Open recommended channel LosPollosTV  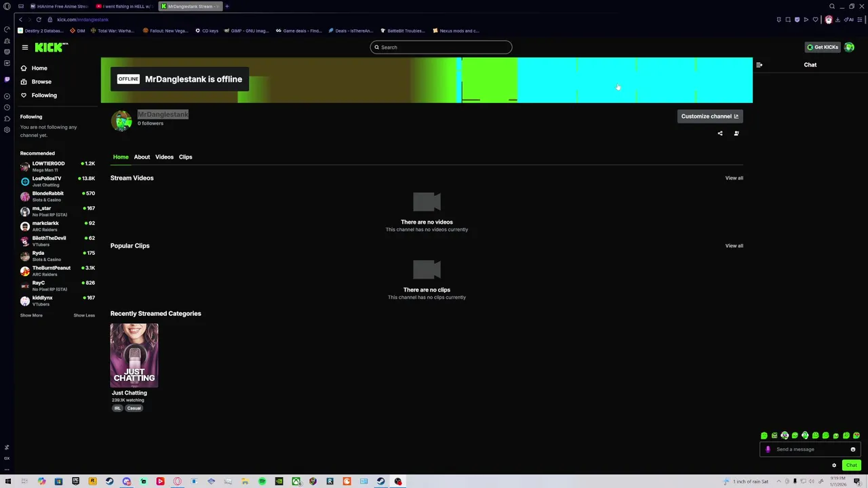tap(58, 182)
